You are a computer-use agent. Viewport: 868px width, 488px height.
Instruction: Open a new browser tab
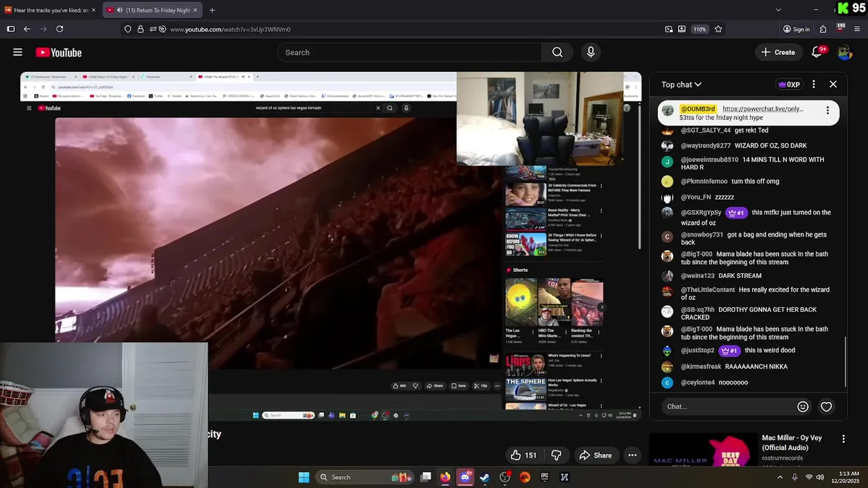(212, 10)
